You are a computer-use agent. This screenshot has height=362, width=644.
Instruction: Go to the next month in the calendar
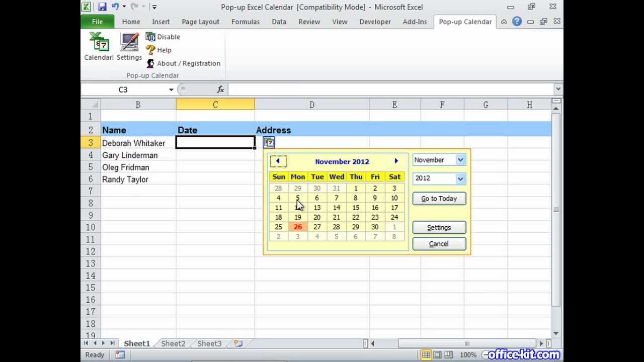point(396,161)
